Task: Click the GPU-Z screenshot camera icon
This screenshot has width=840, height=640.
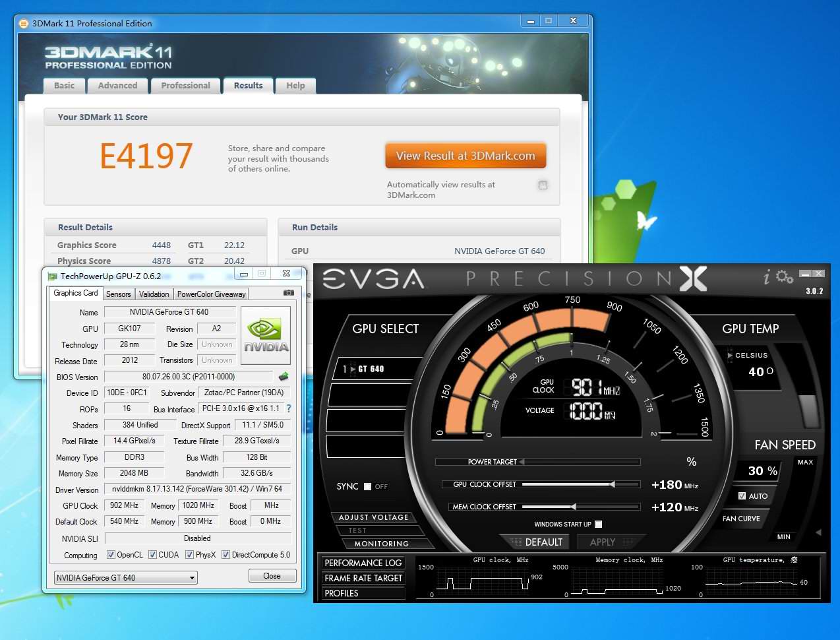Action: click(x=288, y=293)
